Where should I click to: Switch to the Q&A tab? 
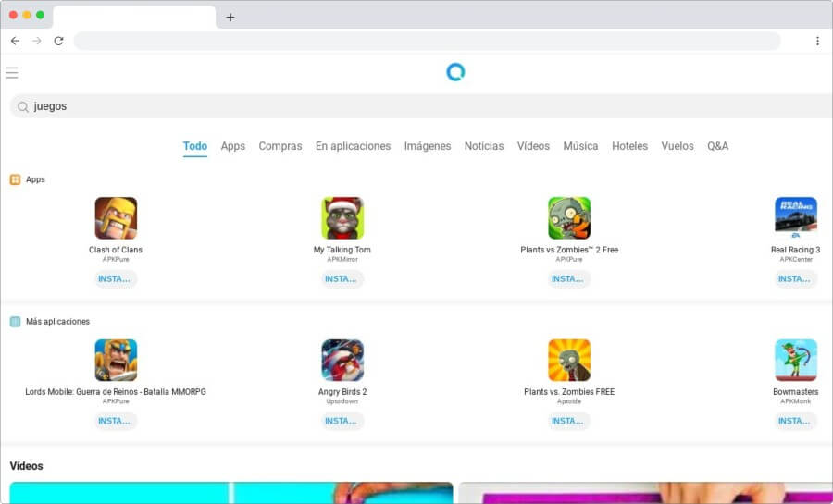click(717, 146)
